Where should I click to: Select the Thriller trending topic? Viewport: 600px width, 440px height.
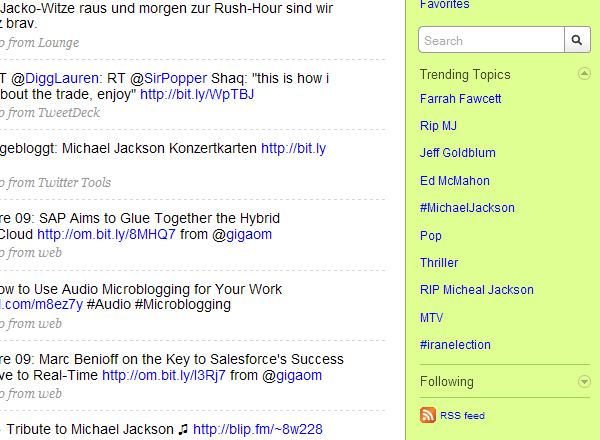439,263
